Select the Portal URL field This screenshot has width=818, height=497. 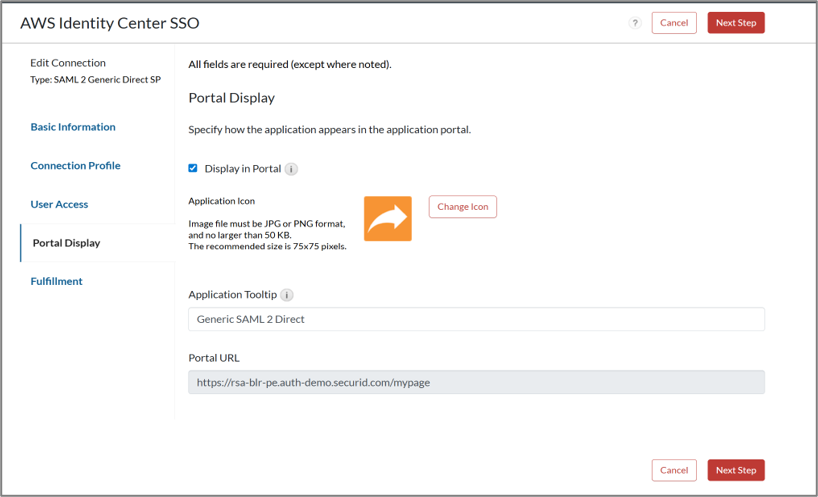coord(476,382)
